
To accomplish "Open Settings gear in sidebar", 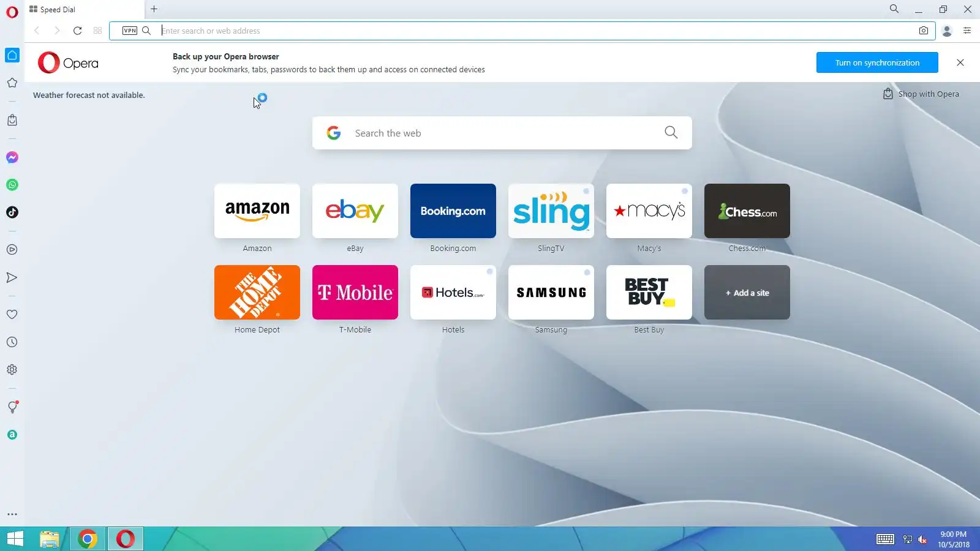I will coord(12,370).
